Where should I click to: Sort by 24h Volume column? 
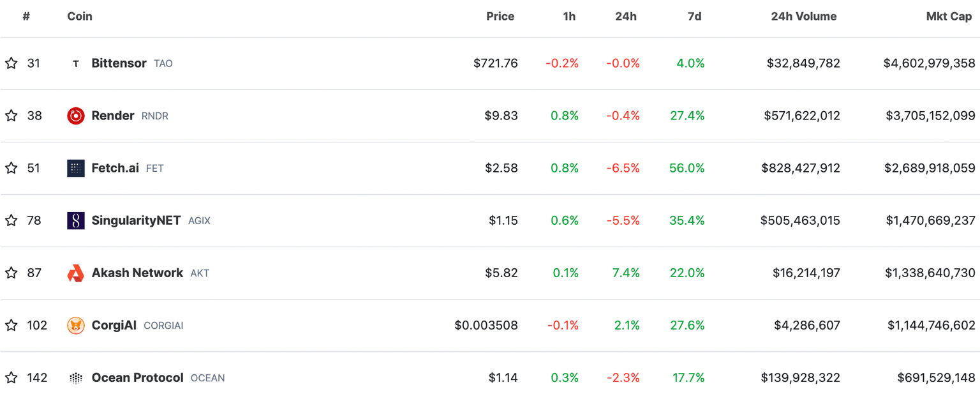click(x=804, y=16)
